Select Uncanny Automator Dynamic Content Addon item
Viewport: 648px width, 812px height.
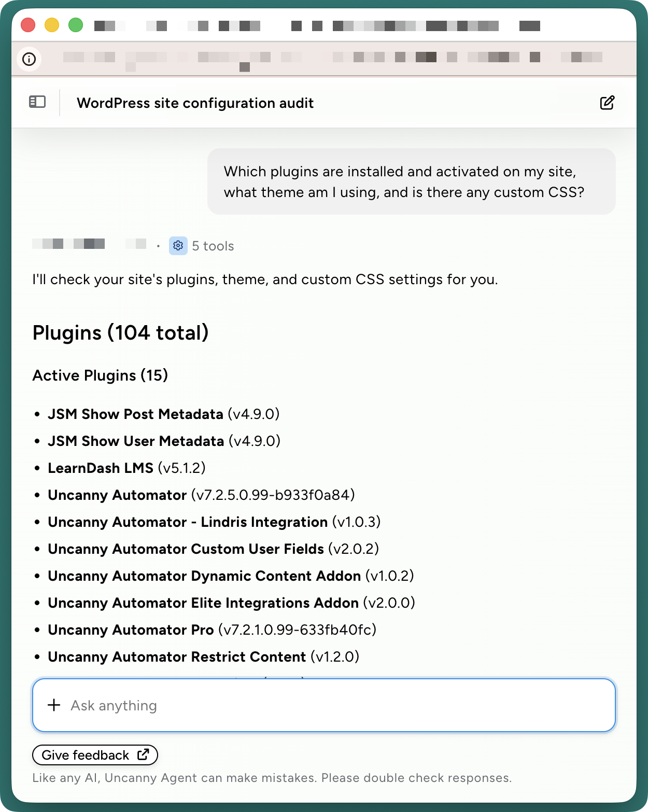click(x=231, y=576)
